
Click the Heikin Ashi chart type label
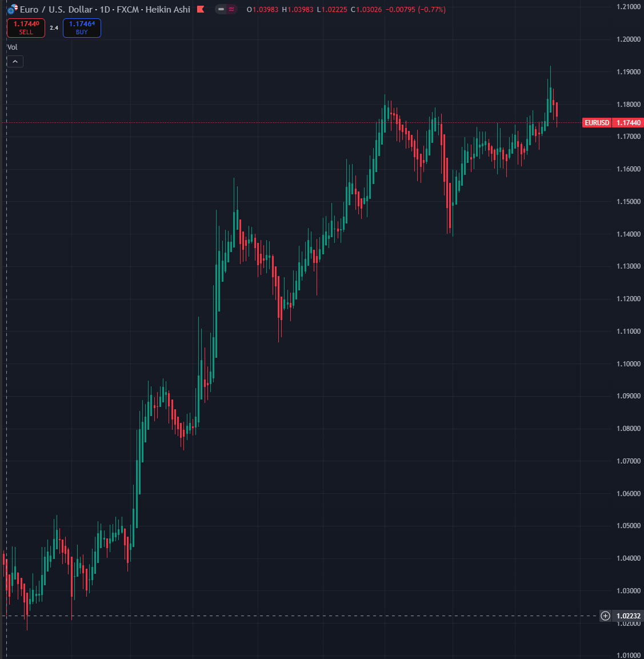[x=167, y=9]
